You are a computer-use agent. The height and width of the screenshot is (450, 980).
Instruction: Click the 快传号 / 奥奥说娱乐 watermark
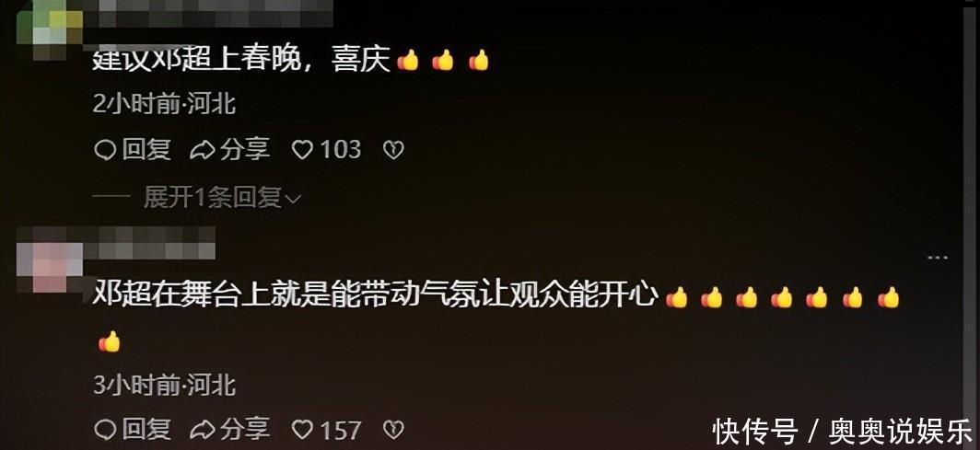(x=844, y=431)
